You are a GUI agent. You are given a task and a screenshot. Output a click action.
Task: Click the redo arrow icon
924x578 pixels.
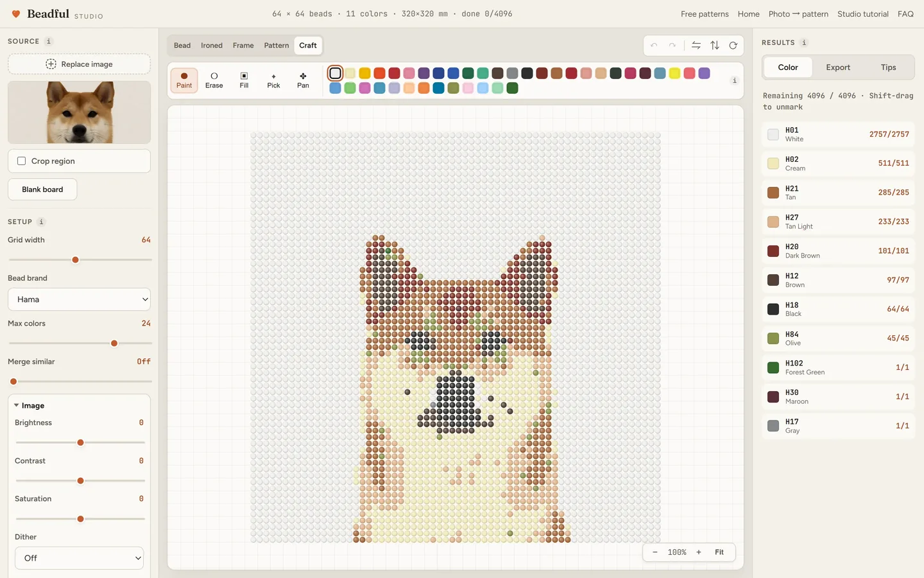click(672, 46)
